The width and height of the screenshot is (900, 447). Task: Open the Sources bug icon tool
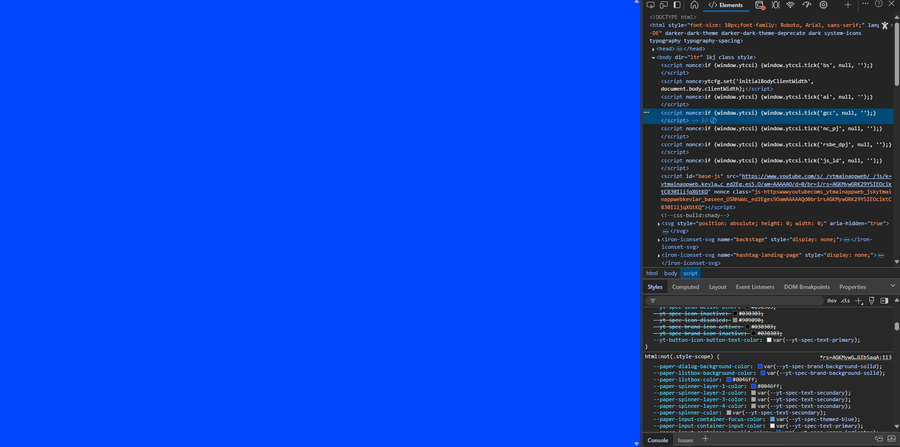[775, 5]
